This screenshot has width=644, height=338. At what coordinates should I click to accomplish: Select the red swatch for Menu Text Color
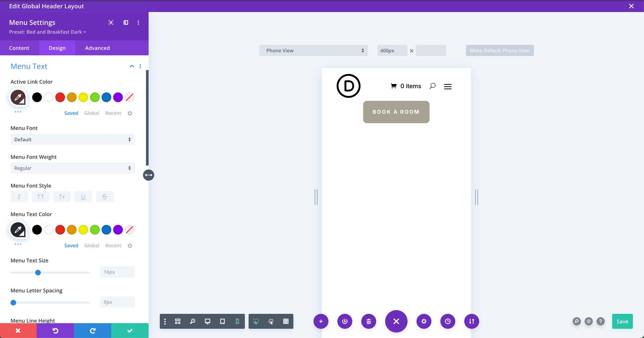pyautogui.click(x=60, y=230)
